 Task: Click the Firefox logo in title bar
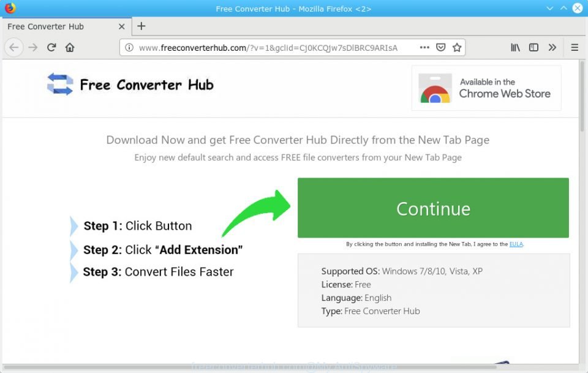[10, 8]
